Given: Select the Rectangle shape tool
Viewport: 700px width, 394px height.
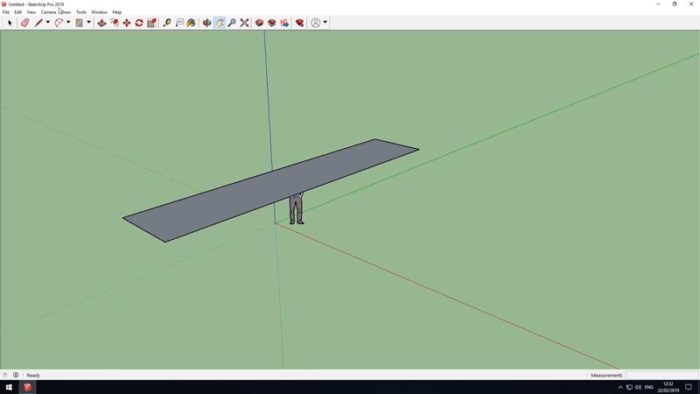Looking at the screenshot, I should (79, 23).
